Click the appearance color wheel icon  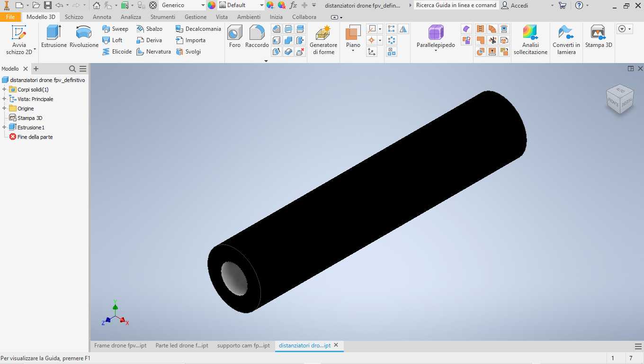click(x=212, y=5)
